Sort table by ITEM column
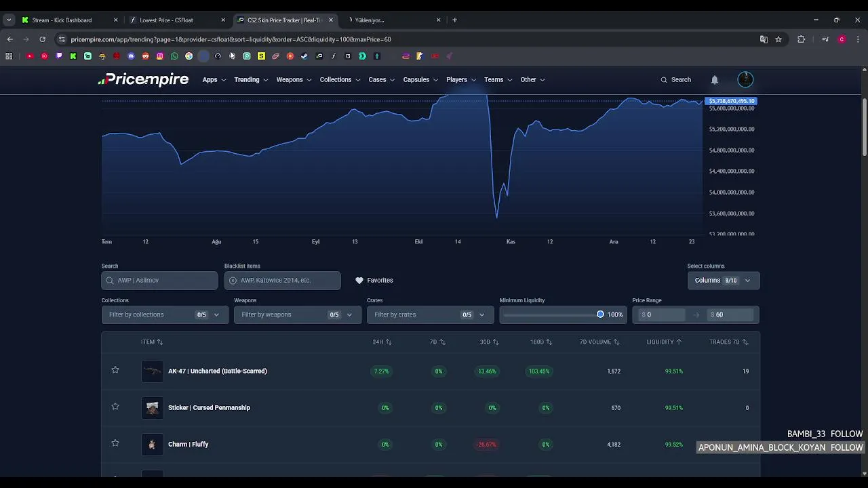The height and width of the screenshot is (488, 868). tap(152, 342)
